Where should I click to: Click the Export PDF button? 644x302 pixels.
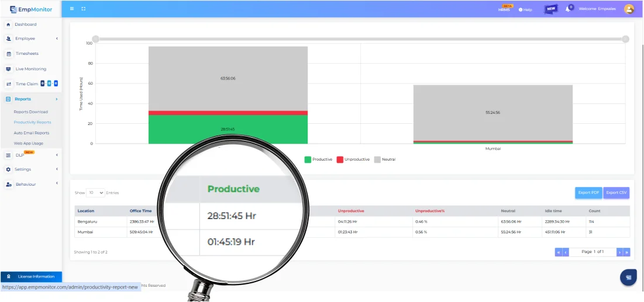(x=588, y=192)
